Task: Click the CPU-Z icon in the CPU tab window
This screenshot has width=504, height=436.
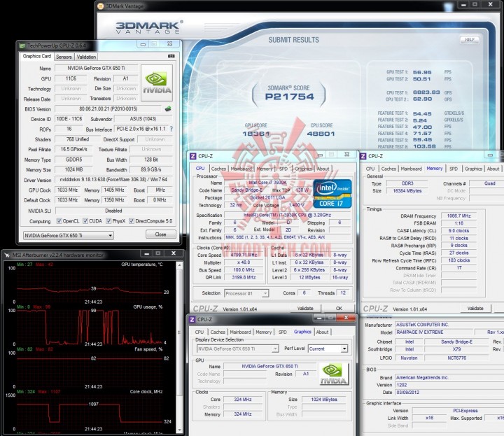Action: point(193,156)
